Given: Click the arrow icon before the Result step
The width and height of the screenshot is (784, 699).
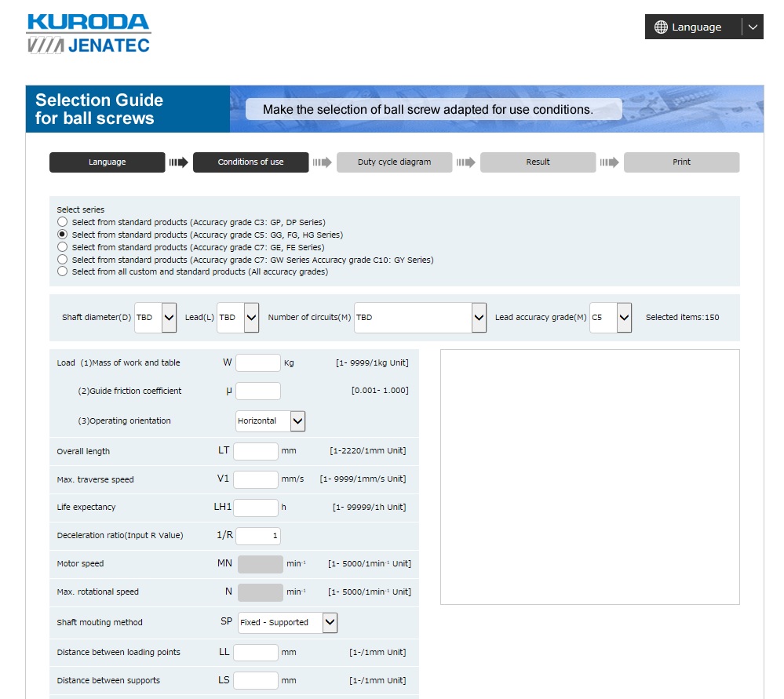Looking at the screenshot, I should pyautogui.click(x=465, y=162).
